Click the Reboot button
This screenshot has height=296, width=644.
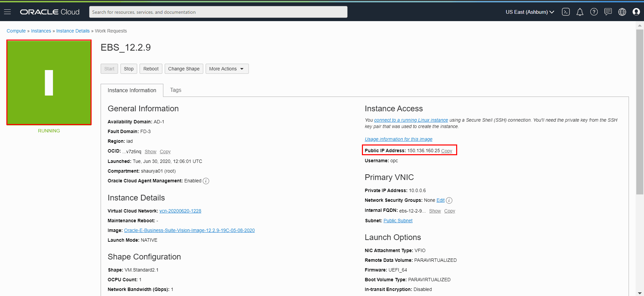coord(151,69)
